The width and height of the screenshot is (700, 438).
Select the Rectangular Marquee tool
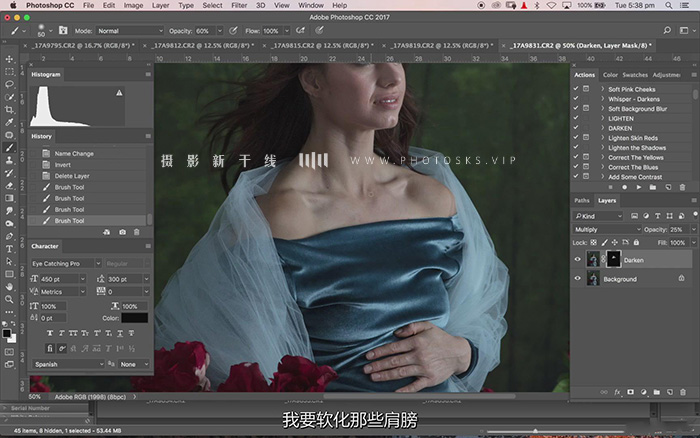coord(9,71)
